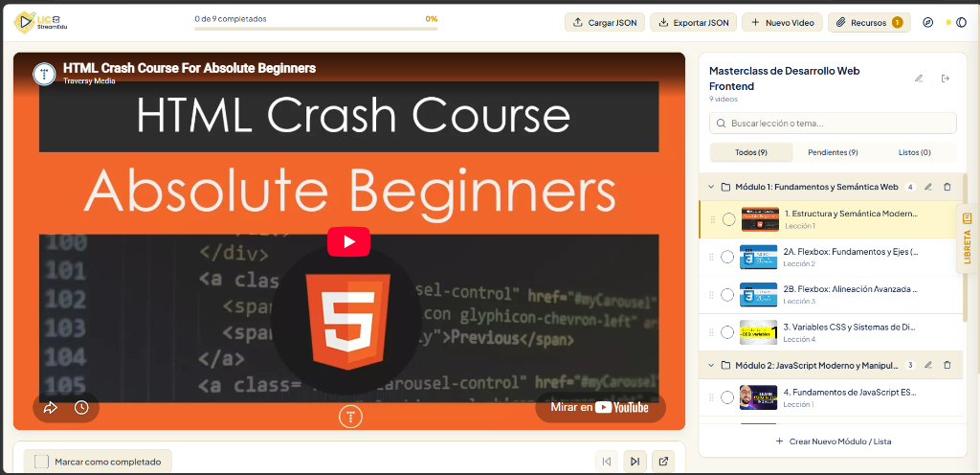980x475 pixels.
Task: Switch to Pendientes (9) tab
Action: pyautogui.click(x=833, y=152)
